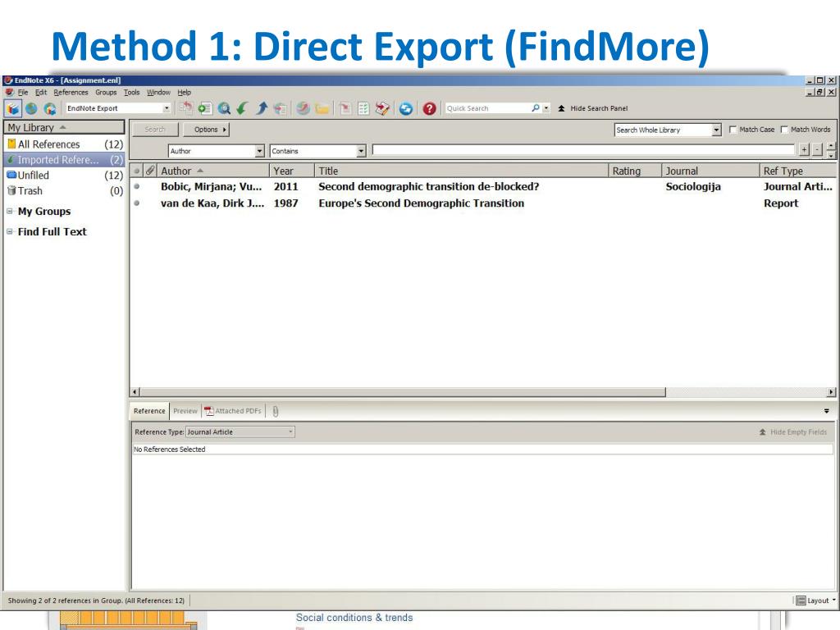The width and height of the screenshot is (840, 630).
Task: Click the read/unread dot column header
Action: (137, 171)
